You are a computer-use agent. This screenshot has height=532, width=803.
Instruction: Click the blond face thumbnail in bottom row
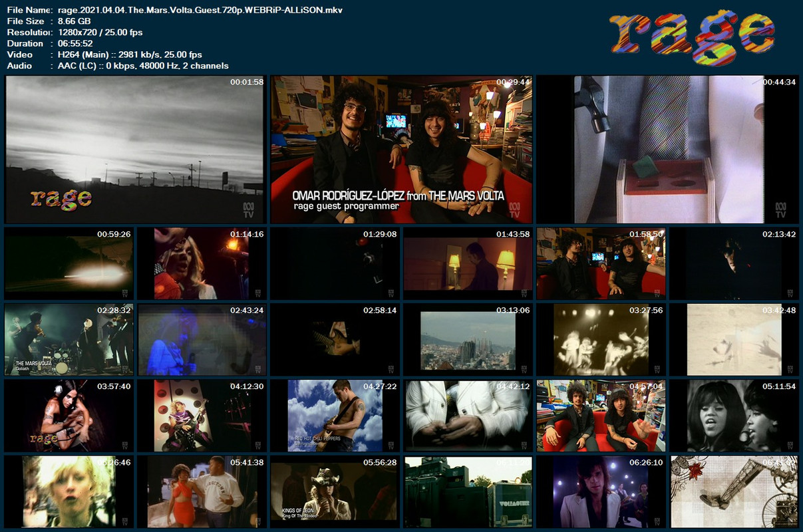[x=69, y=491]
